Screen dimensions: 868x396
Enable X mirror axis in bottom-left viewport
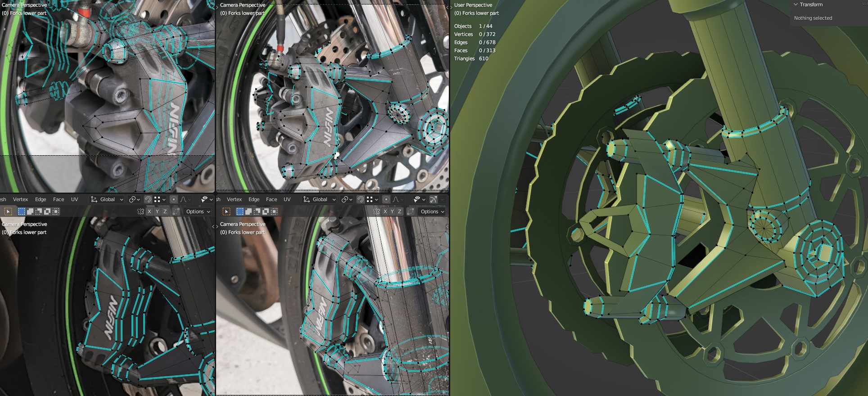point(149,211)
